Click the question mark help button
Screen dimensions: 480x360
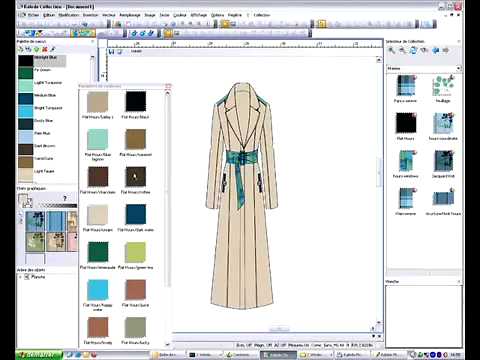click(65, 198)
